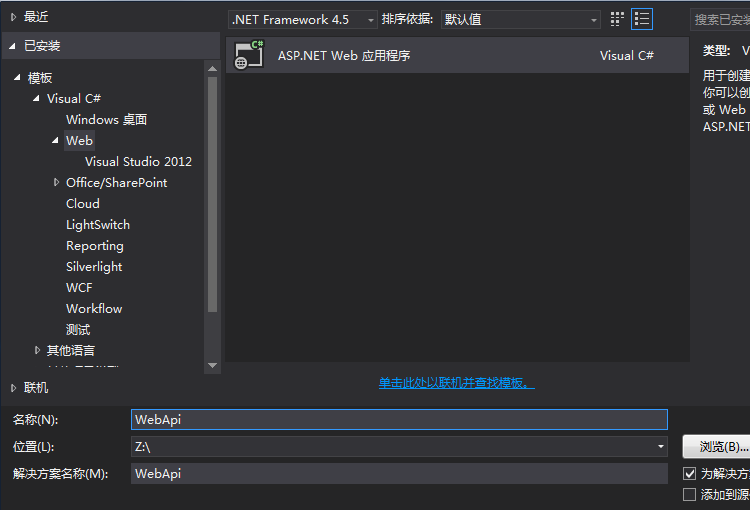
Task: Expand the Office/SharePoint node arrow
Action: [56, 182]
